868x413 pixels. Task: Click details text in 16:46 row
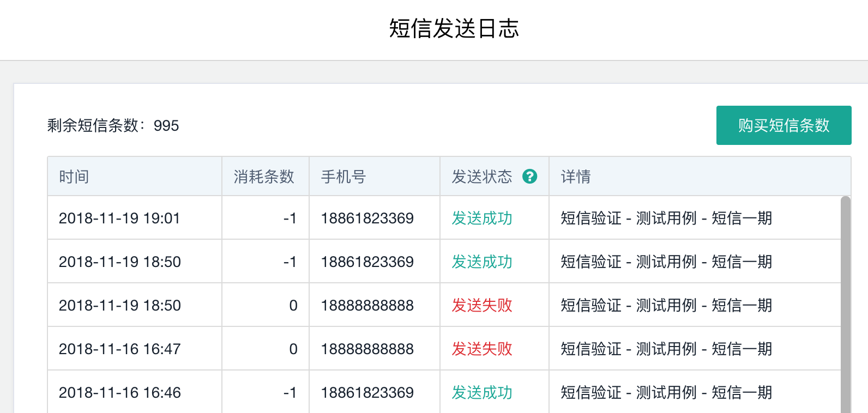(x=666, y=392)
